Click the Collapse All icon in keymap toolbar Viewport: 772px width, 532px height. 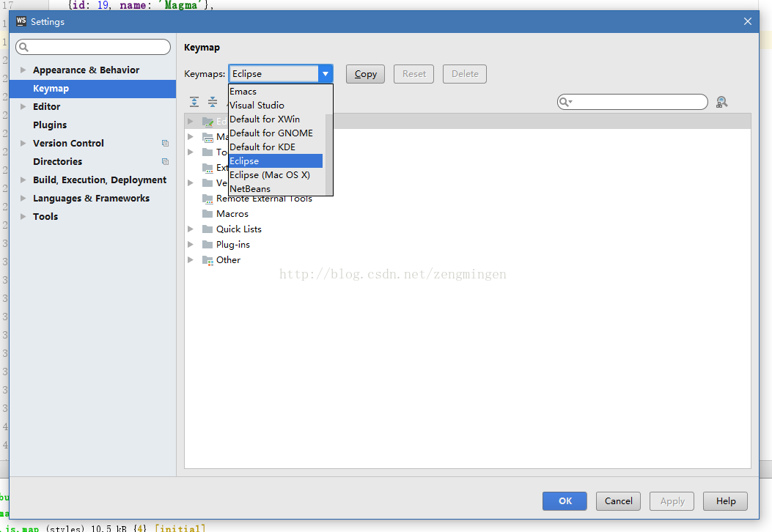click(213, 102)
